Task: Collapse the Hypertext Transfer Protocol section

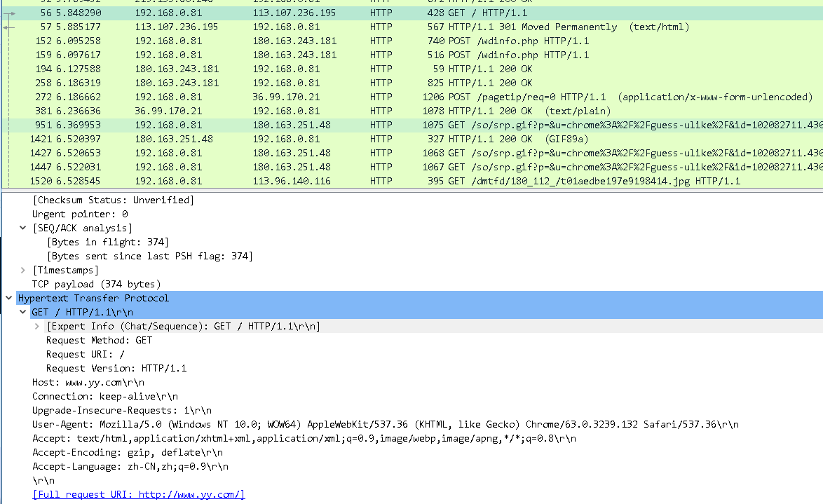Action: tap(8, 298)
